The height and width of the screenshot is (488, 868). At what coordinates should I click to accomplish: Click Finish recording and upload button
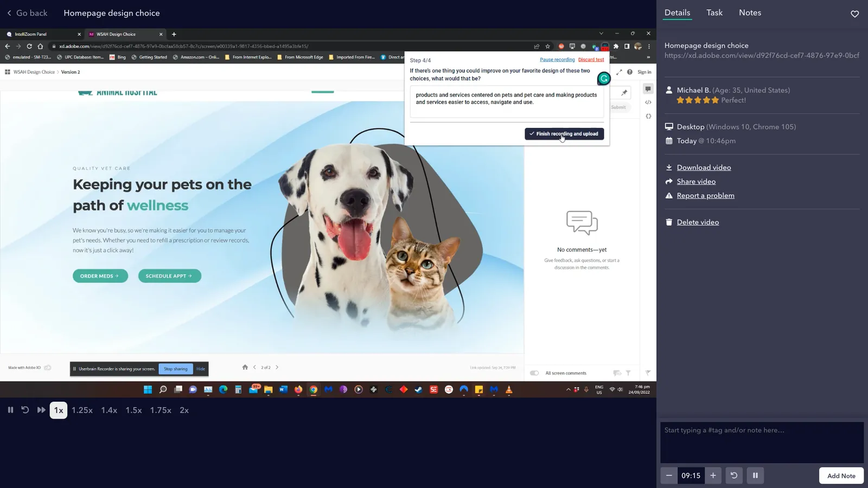pos(564,134)
